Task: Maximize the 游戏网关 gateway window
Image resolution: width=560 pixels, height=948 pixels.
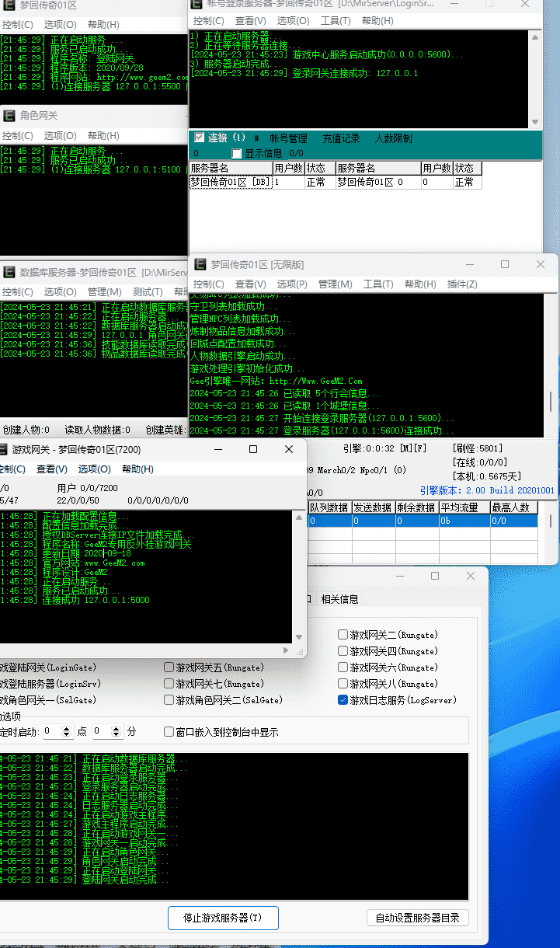Action: [253, 449]
